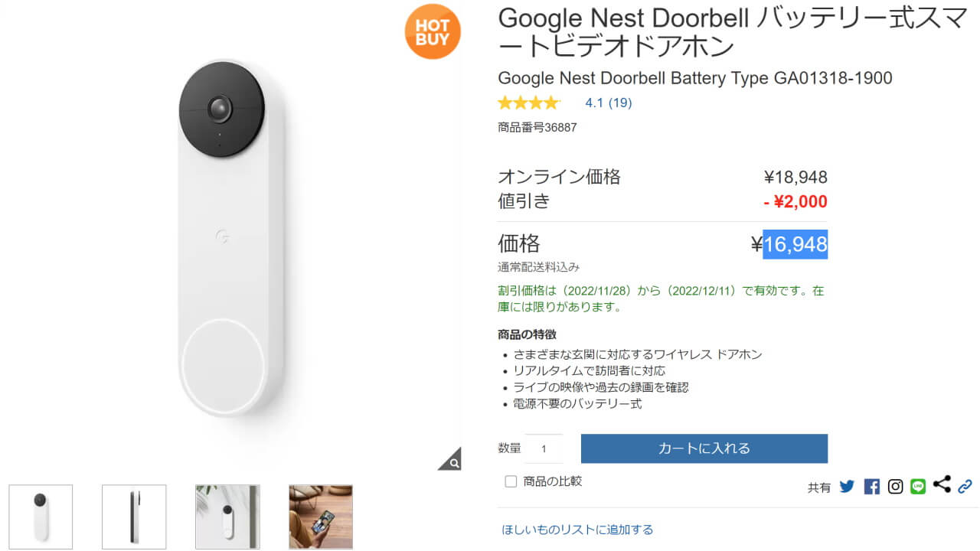Click the カートに入れる add-to-cart button
Viewport: 980px width, 551px height.
pyautogui.click(x=704, y=448)
